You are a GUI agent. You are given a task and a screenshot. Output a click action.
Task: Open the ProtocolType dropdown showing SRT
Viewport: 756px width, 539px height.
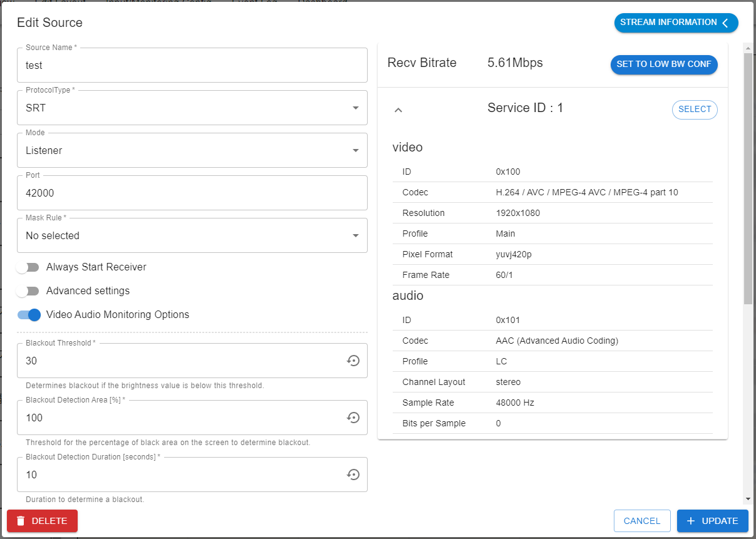click(192, 108)
